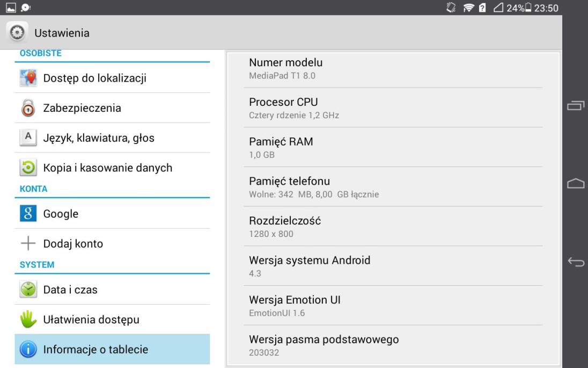This screenshot has width=588, height=368.
Task: Tap the green hand accessibility icon
Action: click(28, 319)
